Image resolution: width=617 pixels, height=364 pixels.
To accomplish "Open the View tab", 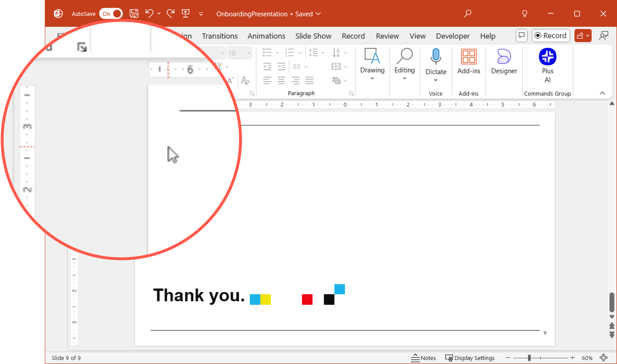I will [x=418, y=36].
